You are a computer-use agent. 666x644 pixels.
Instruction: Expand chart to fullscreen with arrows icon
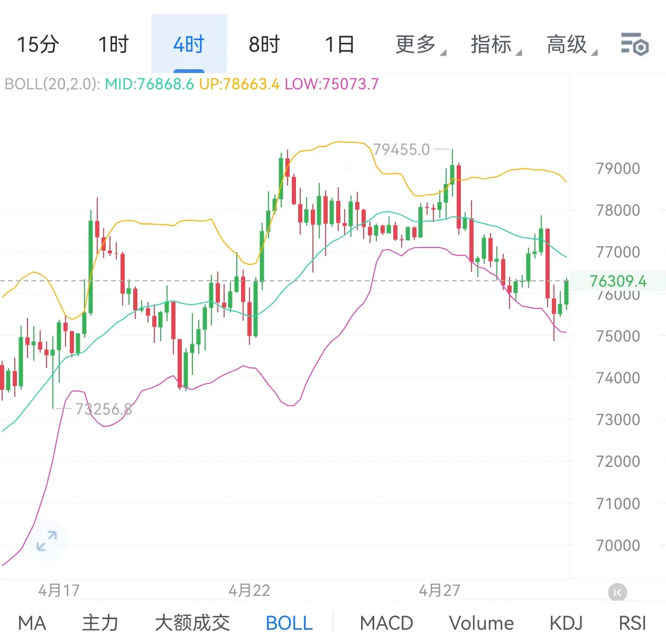point(47,541)
